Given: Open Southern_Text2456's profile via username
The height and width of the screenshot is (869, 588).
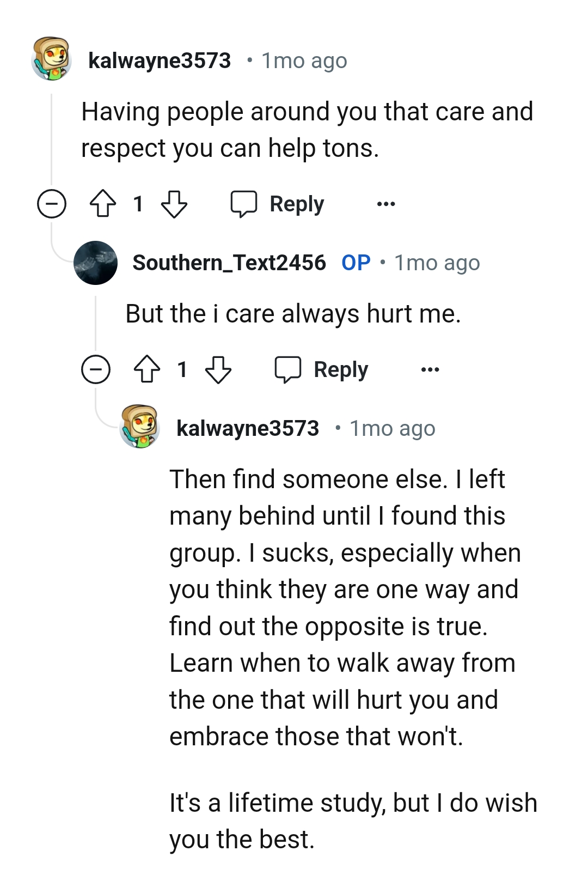Looking at the screenshot, I should [x=229, y=262].
